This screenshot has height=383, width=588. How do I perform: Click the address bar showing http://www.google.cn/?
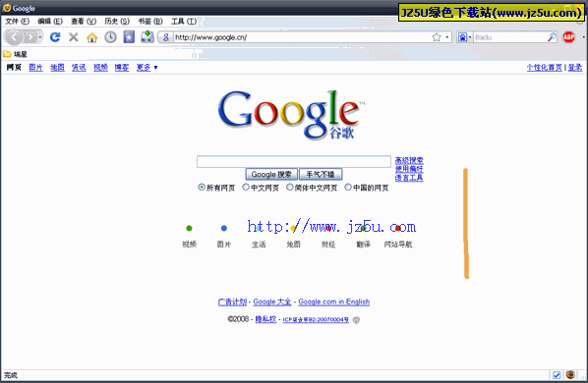click(x=302, y=37)
